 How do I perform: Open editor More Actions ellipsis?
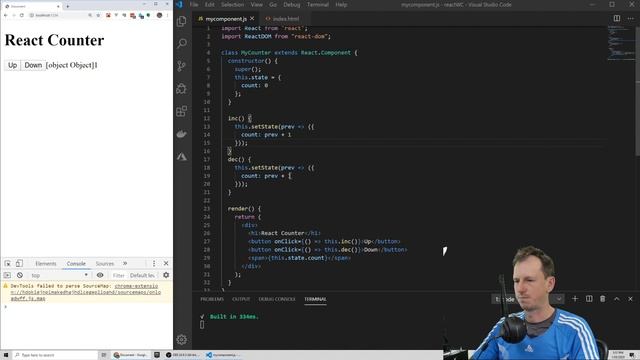[631, 18]
